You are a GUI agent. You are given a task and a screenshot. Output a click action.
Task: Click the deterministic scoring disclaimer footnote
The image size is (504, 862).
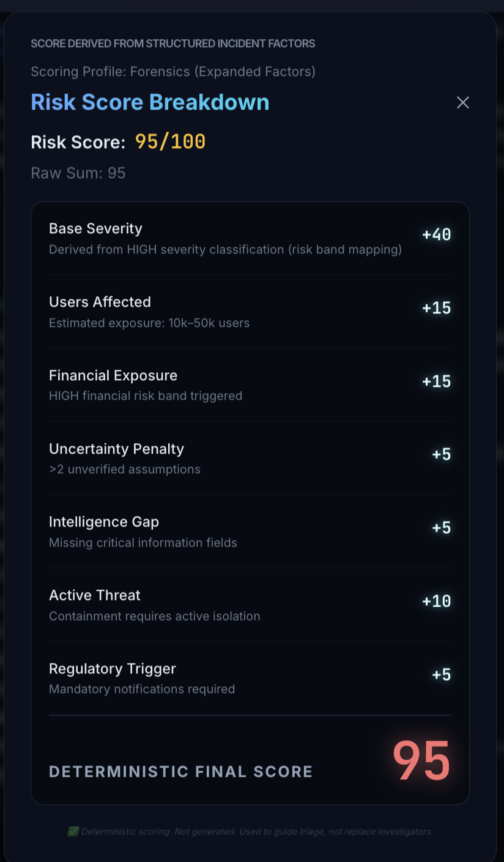tap(257, 831)
